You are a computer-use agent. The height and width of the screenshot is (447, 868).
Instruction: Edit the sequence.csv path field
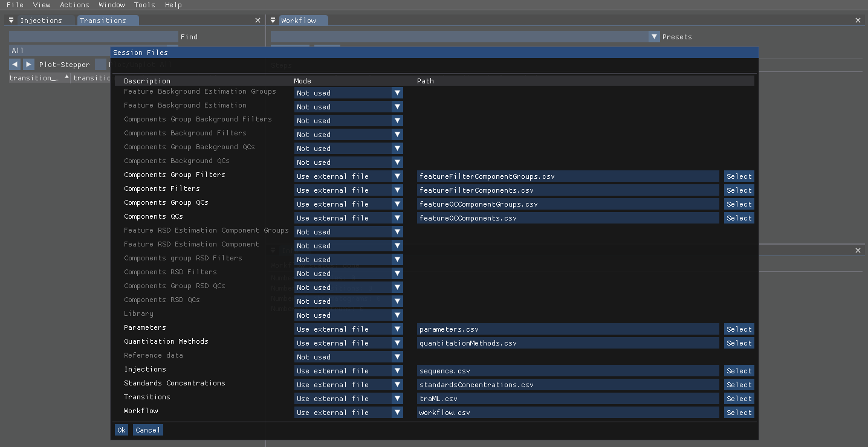pos(568,371)
